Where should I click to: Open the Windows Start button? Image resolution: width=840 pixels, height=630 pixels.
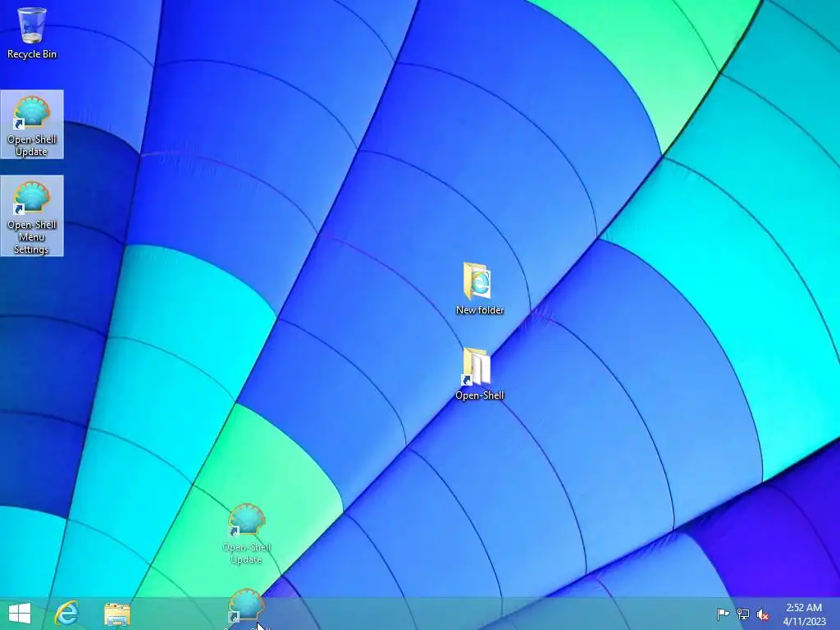[x=20, y=614]
